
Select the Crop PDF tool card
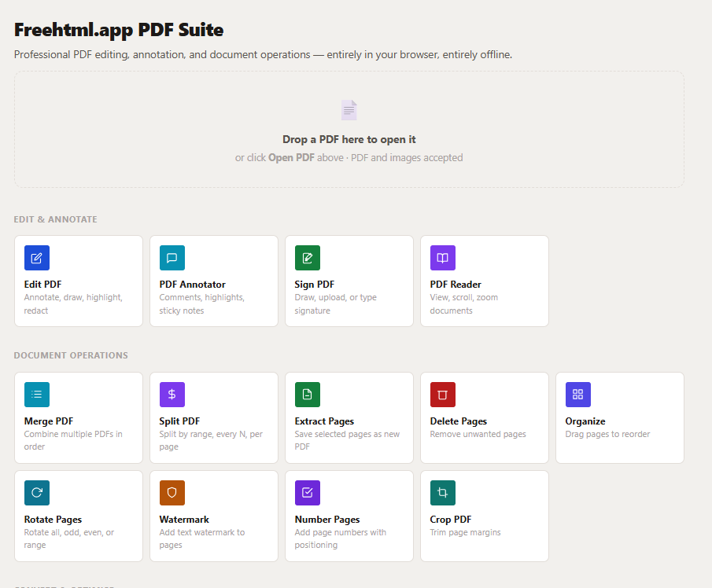point(485,516)
